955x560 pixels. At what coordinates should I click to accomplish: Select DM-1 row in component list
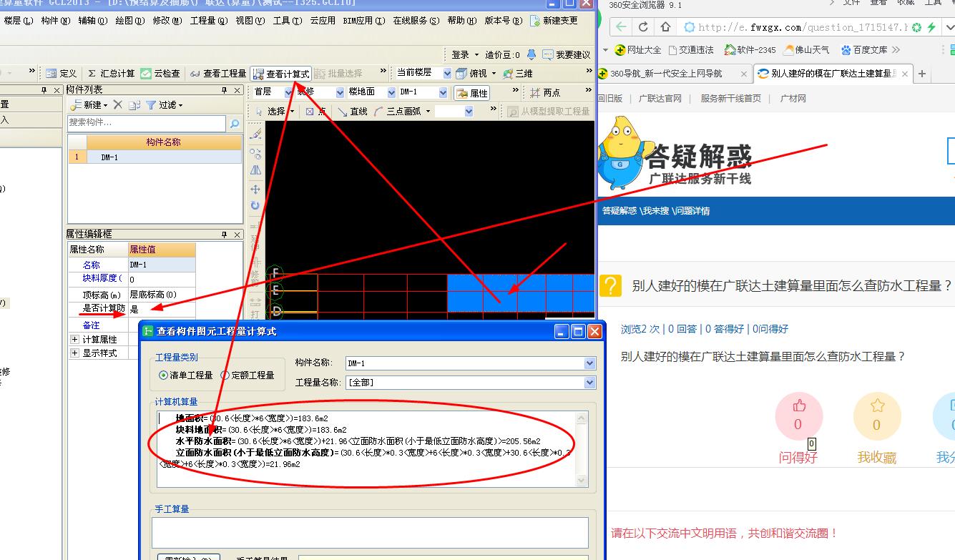pos(155,157)
